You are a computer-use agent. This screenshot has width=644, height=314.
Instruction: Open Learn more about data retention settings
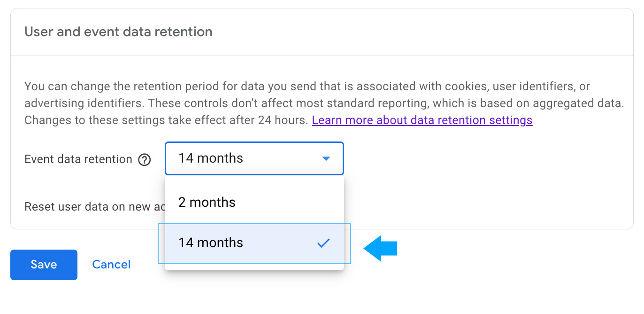pyautogui.click(x=422, y=120)
